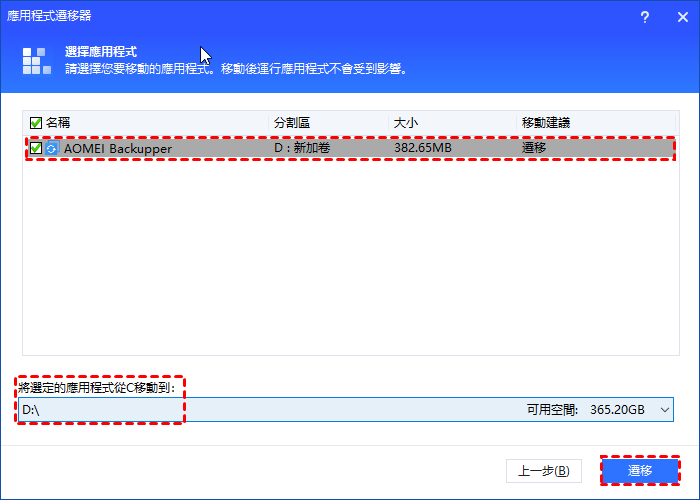Viewport: 700px width, 500px height.
Task: Click the blue 遷移 button
Action: pos(640,470)
